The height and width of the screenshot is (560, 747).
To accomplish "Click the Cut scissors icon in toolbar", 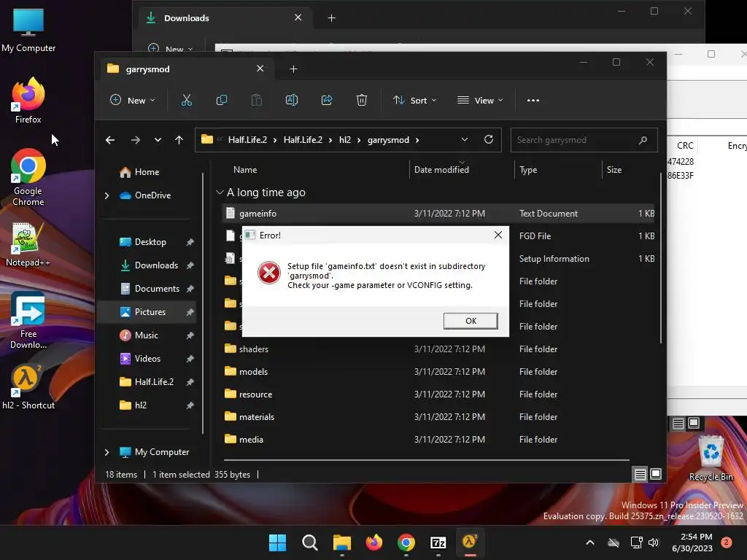I will [x=186, y=101].
